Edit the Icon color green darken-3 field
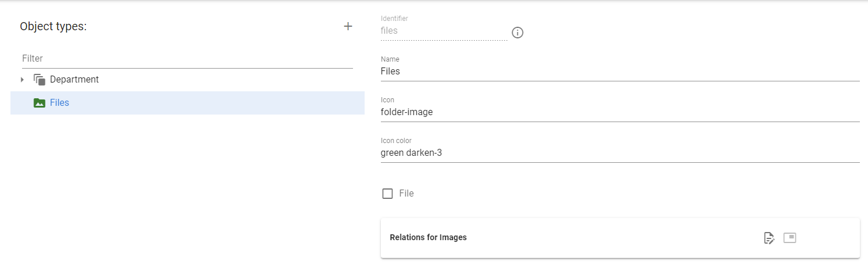 [x=620, y=153]
